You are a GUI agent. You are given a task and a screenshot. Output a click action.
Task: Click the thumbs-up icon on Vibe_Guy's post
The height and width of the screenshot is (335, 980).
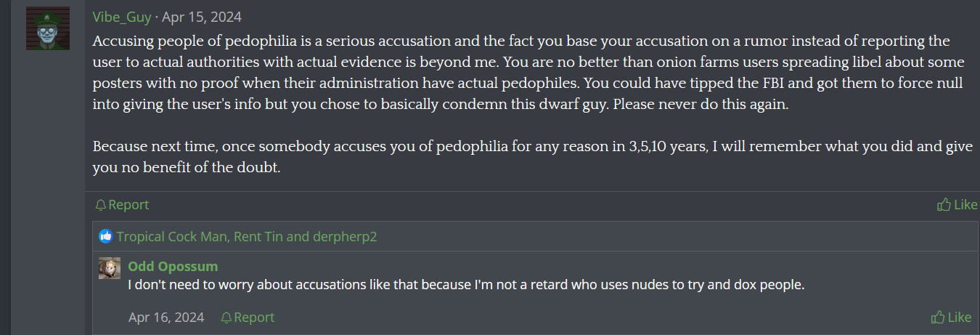(x=944, y=205)
